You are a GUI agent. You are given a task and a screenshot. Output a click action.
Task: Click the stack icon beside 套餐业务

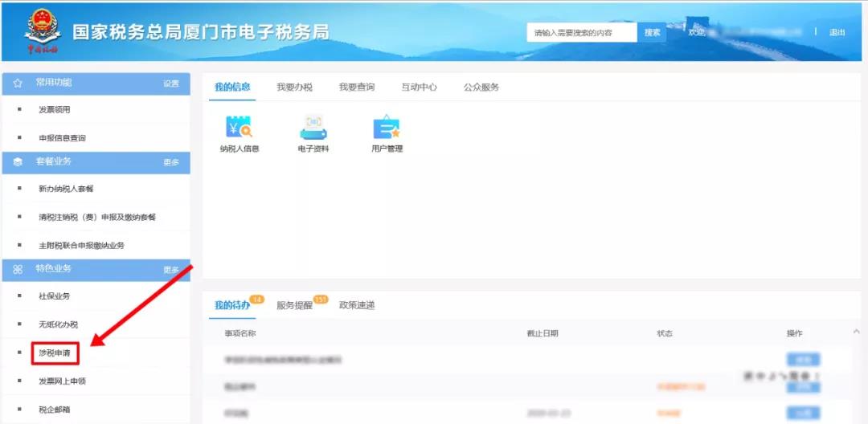coord(18,162)
